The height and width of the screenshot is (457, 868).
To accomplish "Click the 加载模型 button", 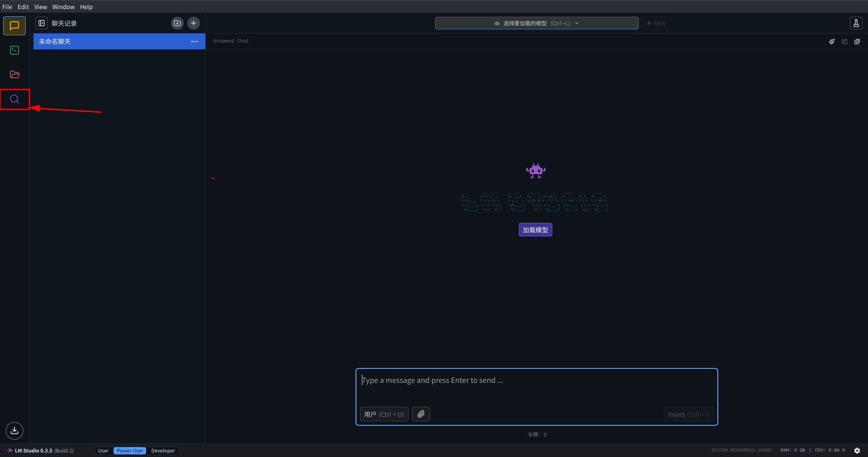I will (536, 230).
